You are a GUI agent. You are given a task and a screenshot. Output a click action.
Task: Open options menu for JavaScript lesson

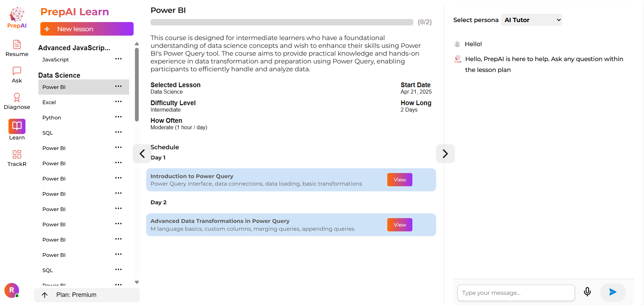(x=118, y=59)
